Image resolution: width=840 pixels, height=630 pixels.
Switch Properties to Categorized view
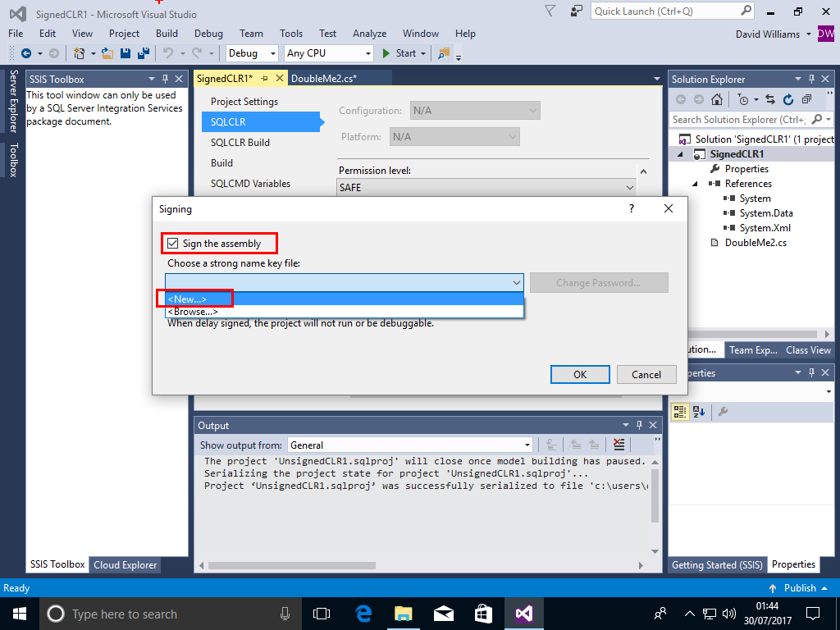click(679, 412)
